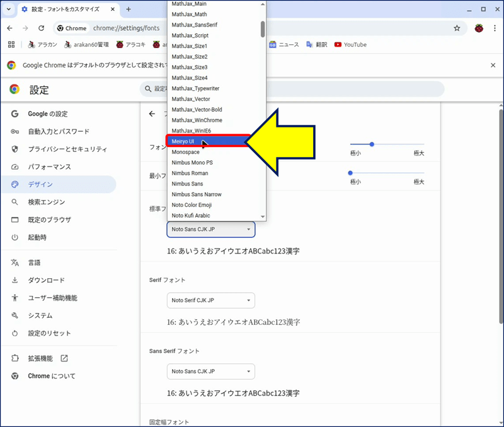Open the tab search dropdown arrow

click(9, 9)
